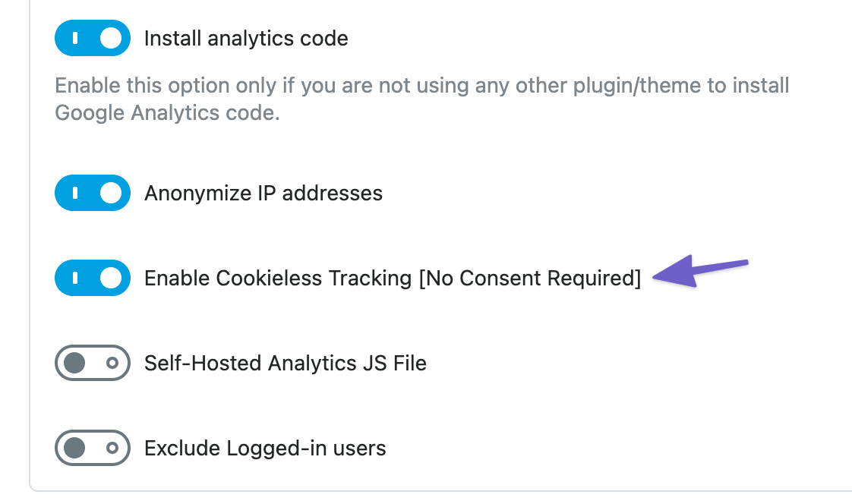The image size is (852, 504).
Task: Disable the Install analytics code toggle
Action: pyautogui.click(x=93, y=38)
